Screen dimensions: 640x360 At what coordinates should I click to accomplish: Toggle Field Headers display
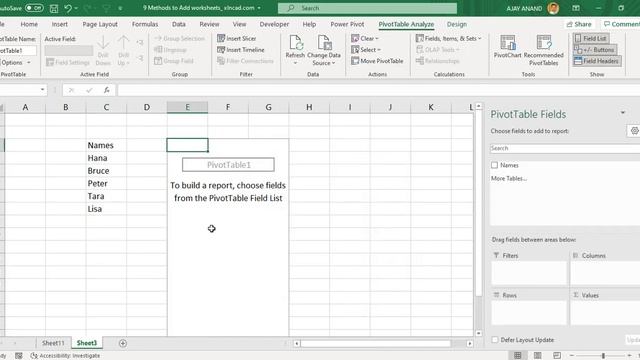click(596, 61)
